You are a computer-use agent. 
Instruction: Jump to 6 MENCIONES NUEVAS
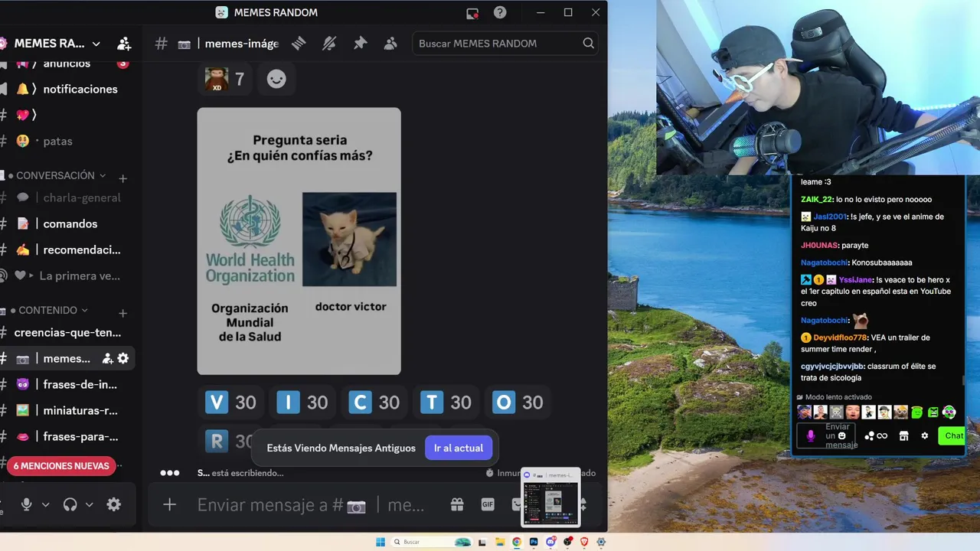(61, 465)
